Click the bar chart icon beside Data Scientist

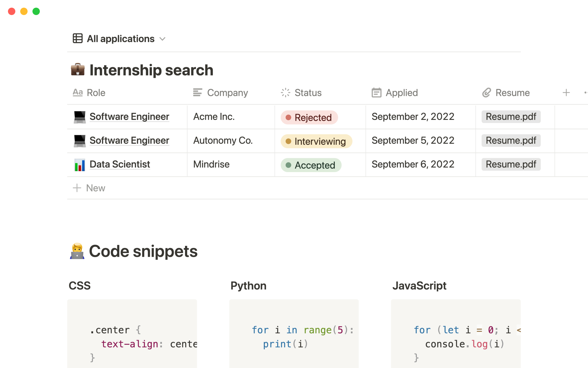click(79, 164)
